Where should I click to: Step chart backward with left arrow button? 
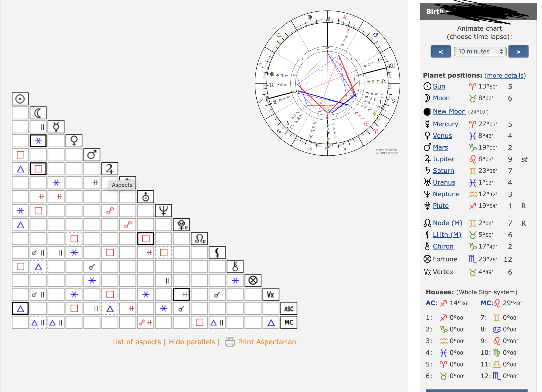441,52
